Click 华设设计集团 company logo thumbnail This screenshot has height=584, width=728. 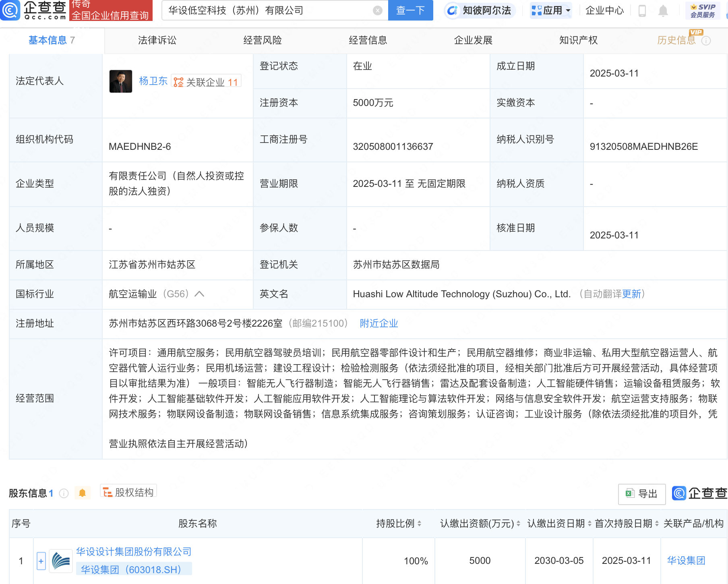[61, 561]
